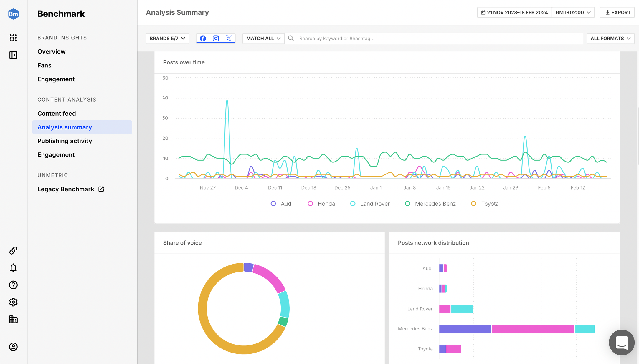Open Engagement under Content Analysis
Screen dimensions: 639x364
point(56,155)
